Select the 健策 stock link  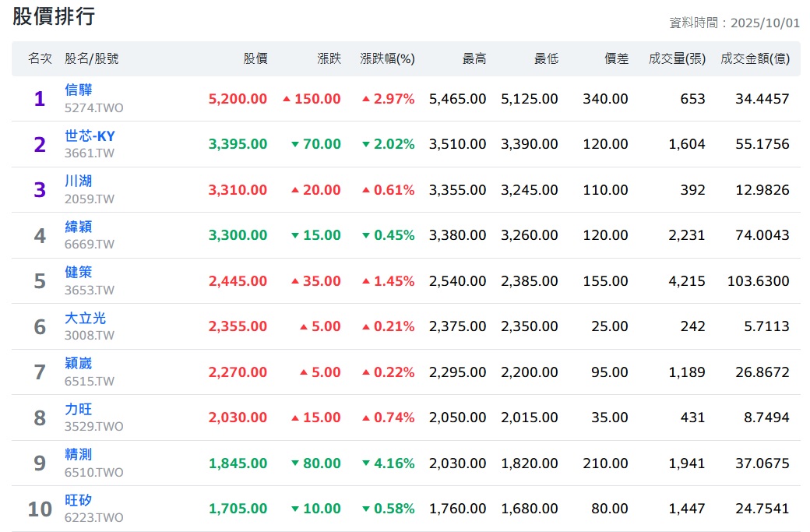(79, 273)
